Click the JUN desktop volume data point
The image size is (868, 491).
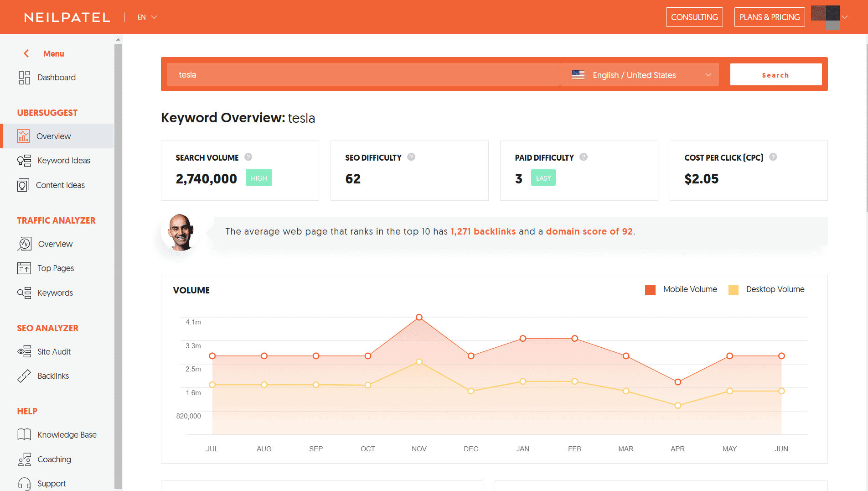(781, 391)
